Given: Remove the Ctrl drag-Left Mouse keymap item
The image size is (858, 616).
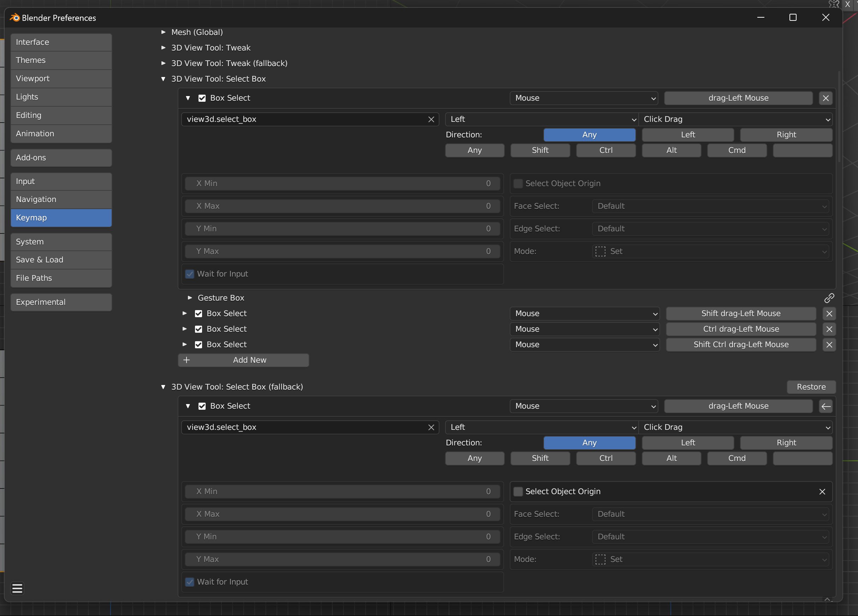Looking at the screenshot, I should coord(829,329).
